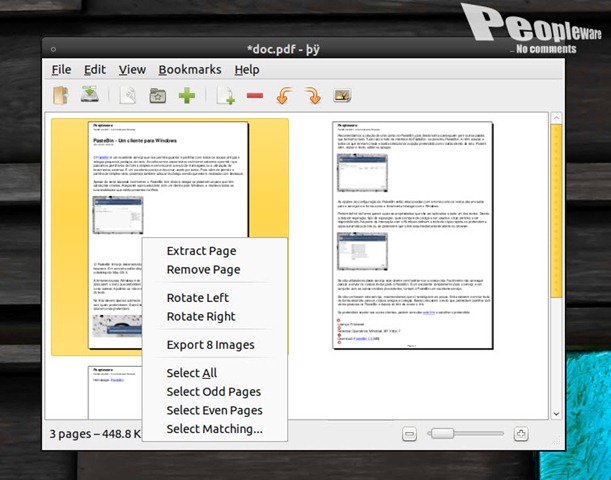This screenshot has width=611, height=480.
Task: Choose Rotate Right in context menu
Action: (215, 316)
